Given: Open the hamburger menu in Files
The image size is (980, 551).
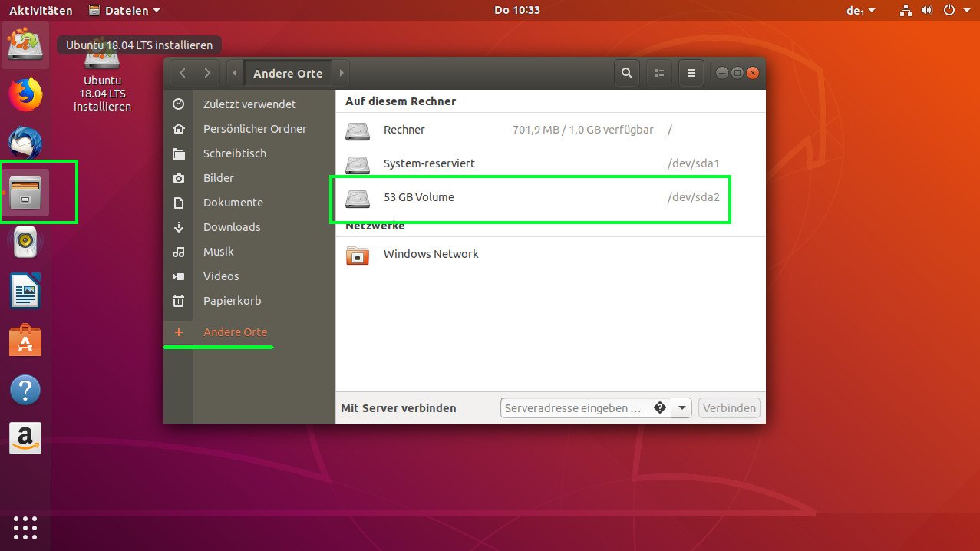Looking at the screenshot, I should pos(691,73).
